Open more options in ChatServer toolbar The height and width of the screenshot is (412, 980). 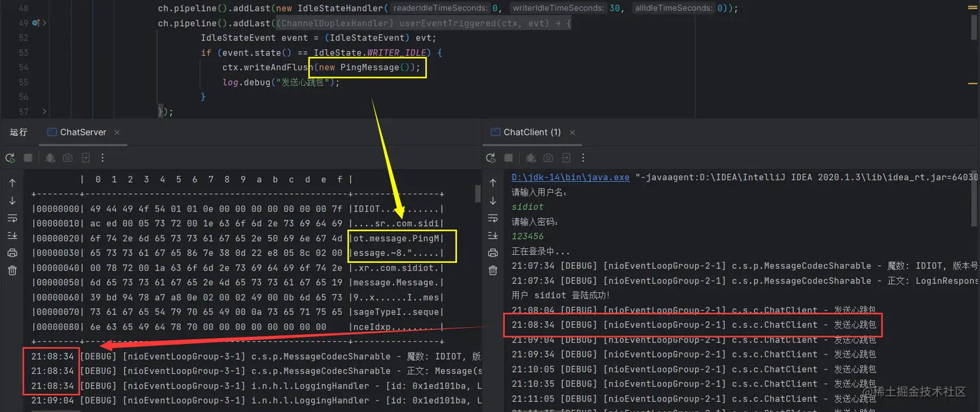[102, 157]
